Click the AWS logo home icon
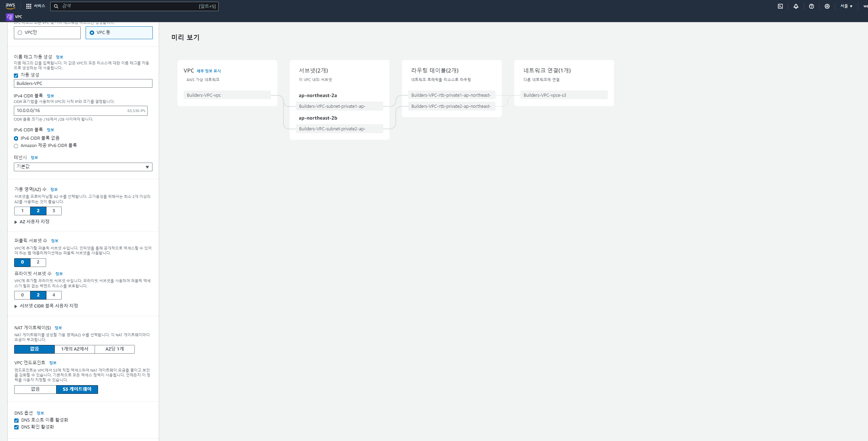 point(10,6)
